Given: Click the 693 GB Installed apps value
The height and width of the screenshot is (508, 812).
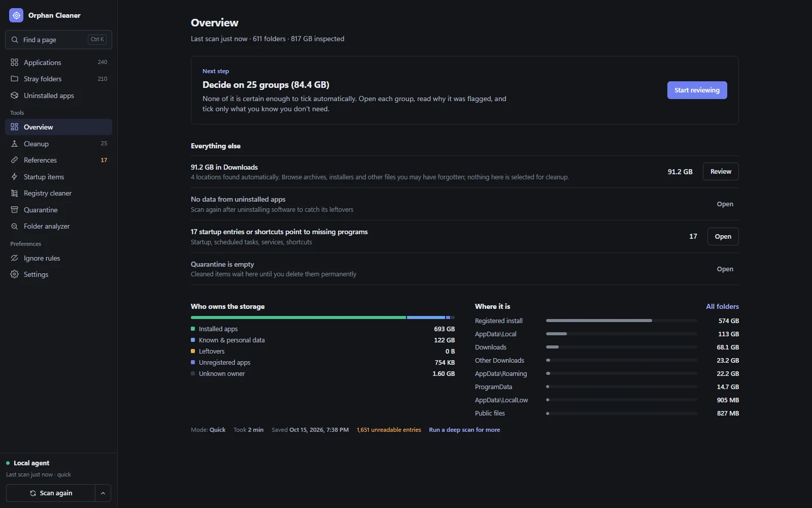Looking at the screenshot, I should (444, 329).
